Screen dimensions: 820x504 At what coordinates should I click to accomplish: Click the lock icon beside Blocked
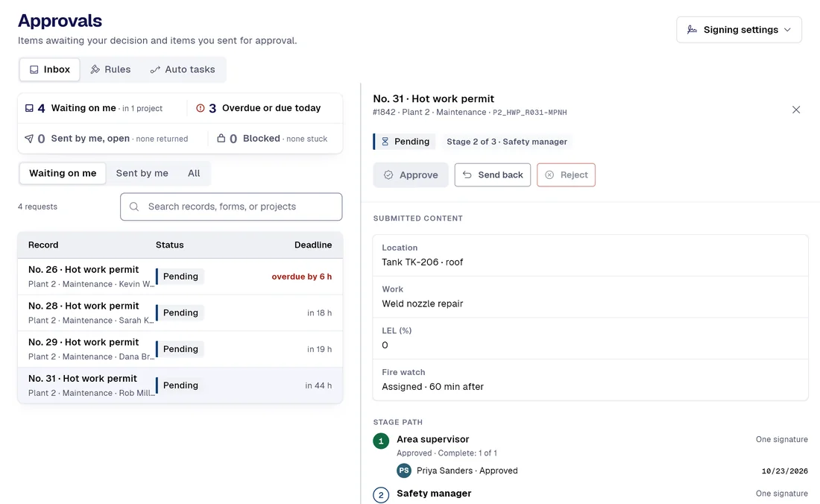[x=221, y=138]
